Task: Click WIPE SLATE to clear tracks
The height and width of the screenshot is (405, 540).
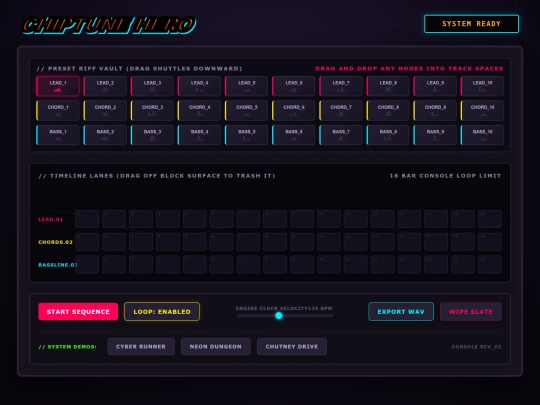Action: (471, 312)
